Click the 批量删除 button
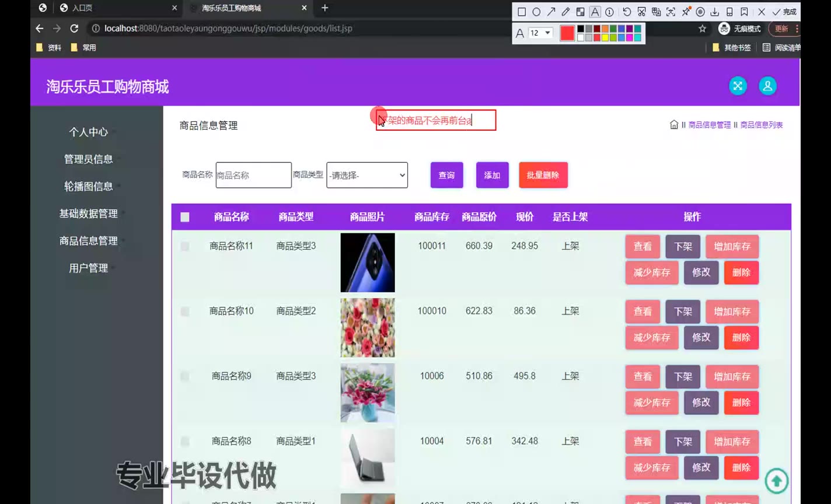This screenshot has height=504, width=831. (x=543, y=175)
